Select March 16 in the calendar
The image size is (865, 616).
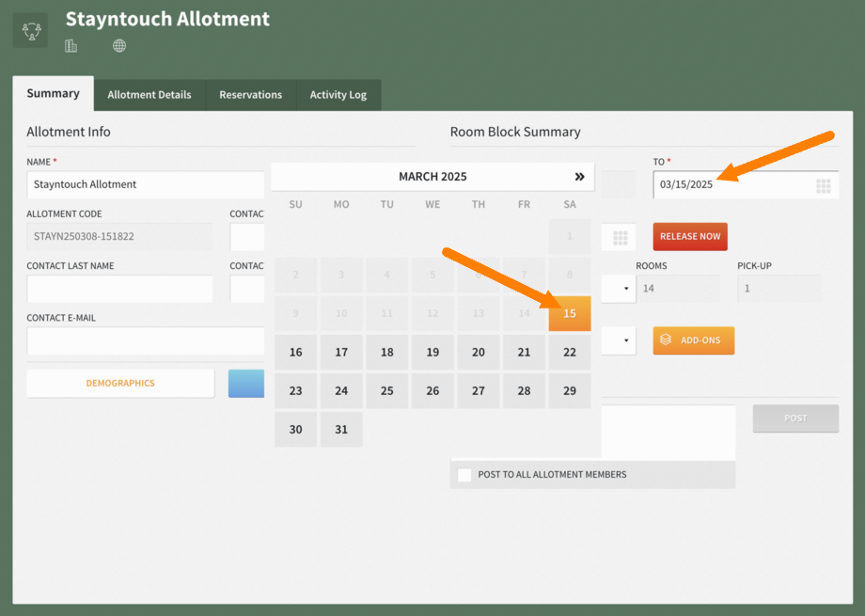pos(295,352)
